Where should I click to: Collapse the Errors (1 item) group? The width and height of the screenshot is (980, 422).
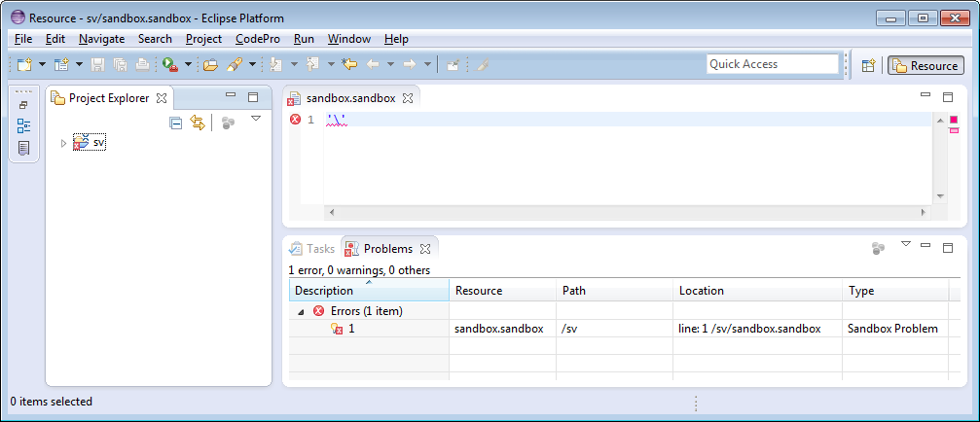click(302, 311)
